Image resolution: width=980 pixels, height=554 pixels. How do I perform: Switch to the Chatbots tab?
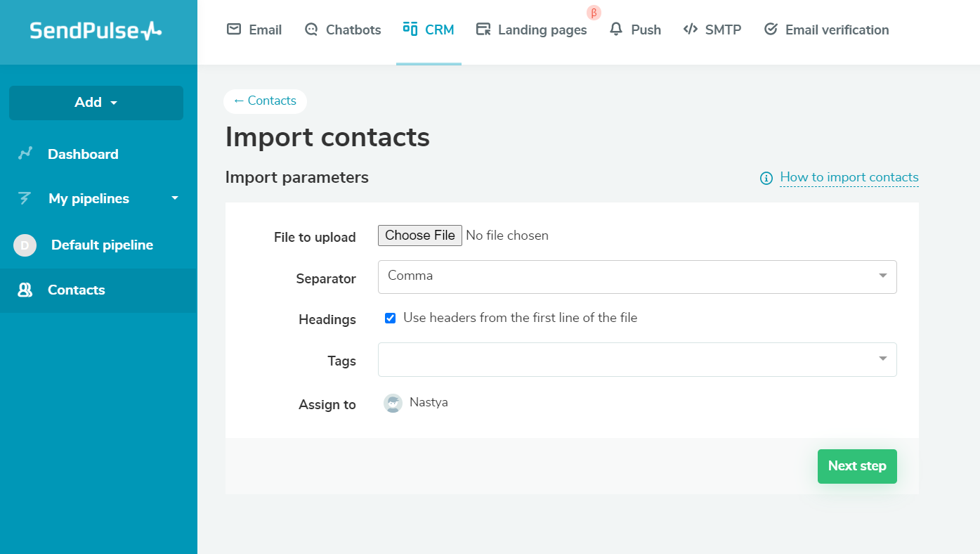[x=343, y=30]
